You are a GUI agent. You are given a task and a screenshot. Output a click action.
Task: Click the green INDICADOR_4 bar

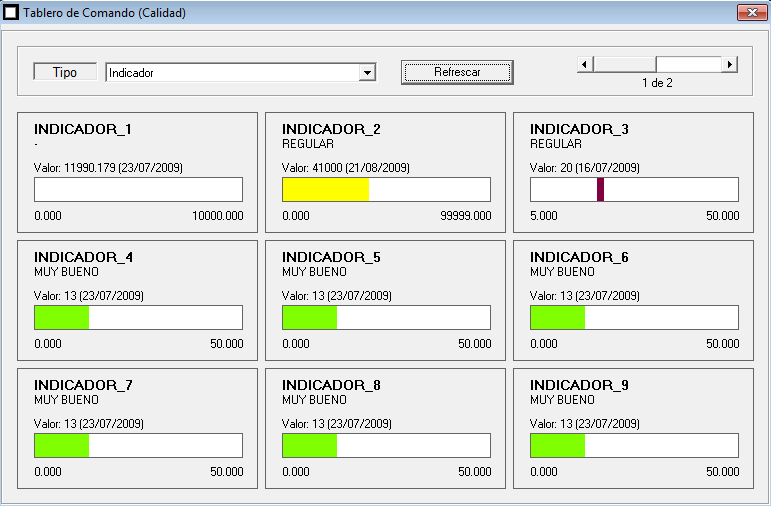pos(62,318)
